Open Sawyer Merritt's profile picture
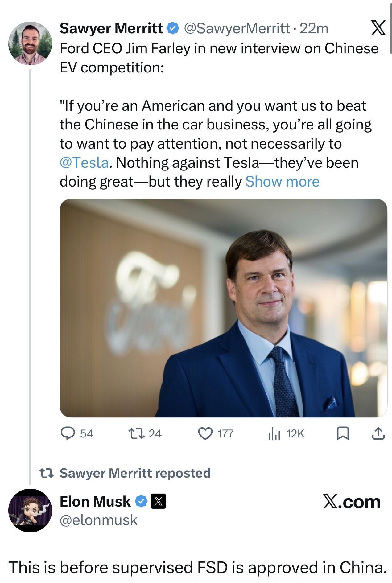Viewport: 392px width, 583px height. click(30, 43)
